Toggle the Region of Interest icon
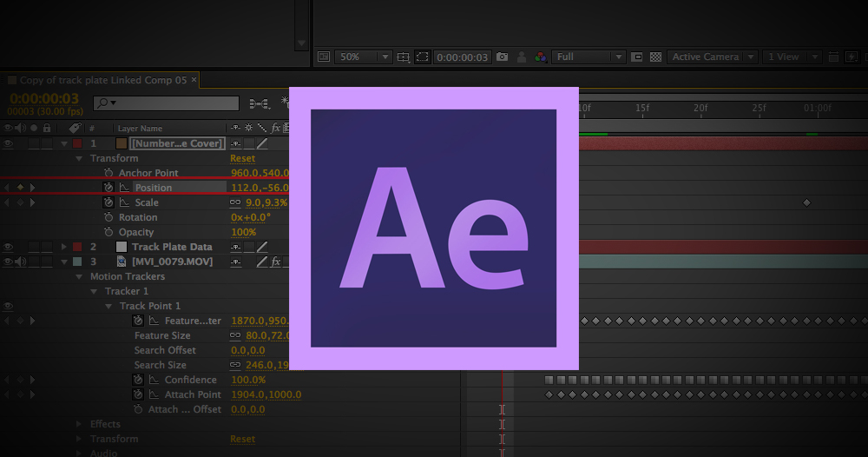 click(x=423, y=56)
